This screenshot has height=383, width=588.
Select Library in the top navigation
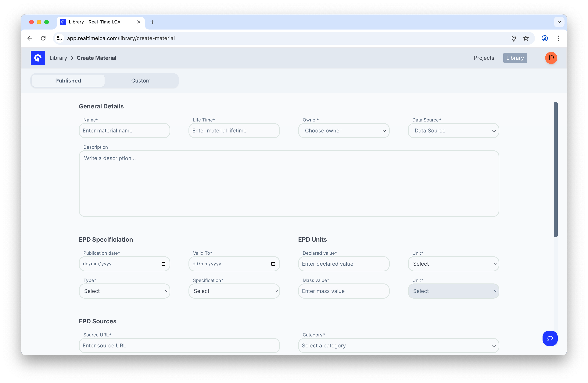click(515, 58)
